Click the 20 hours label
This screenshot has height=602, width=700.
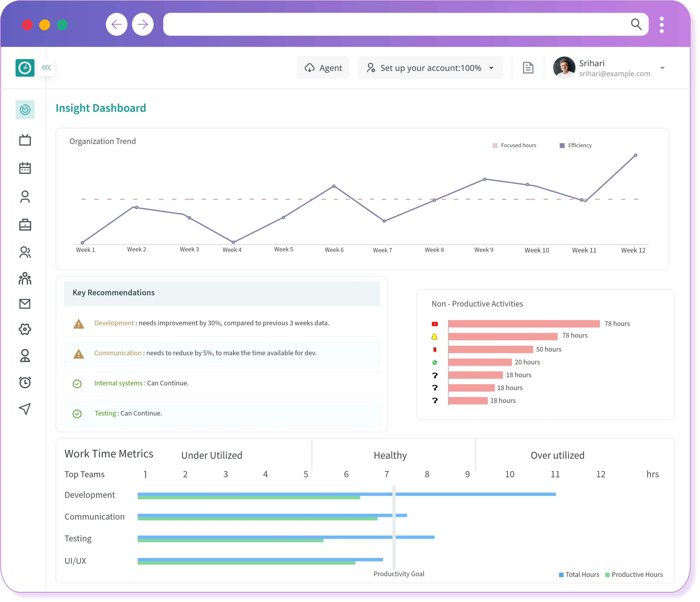[527, 362]
